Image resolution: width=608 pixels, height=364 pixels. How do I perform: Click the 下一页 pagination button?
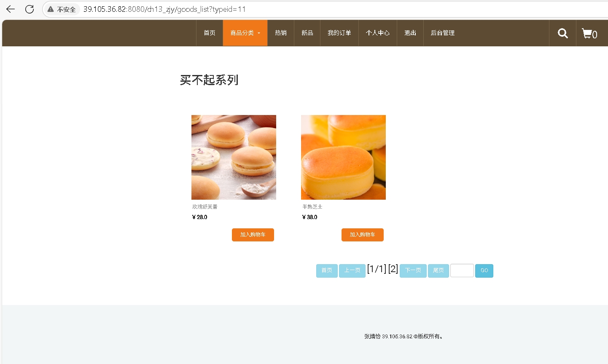point(413,270)
